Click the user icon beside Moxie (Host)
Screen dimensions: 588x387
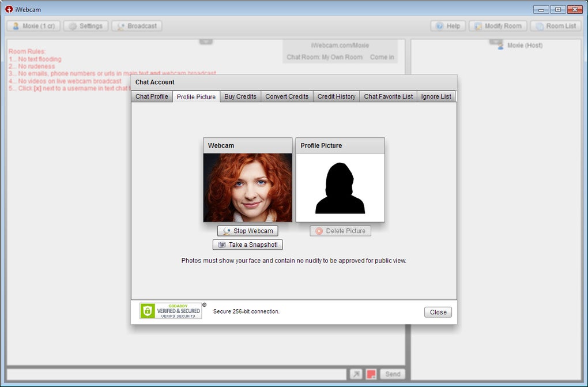pyautogui.click(x=500, y=46)
